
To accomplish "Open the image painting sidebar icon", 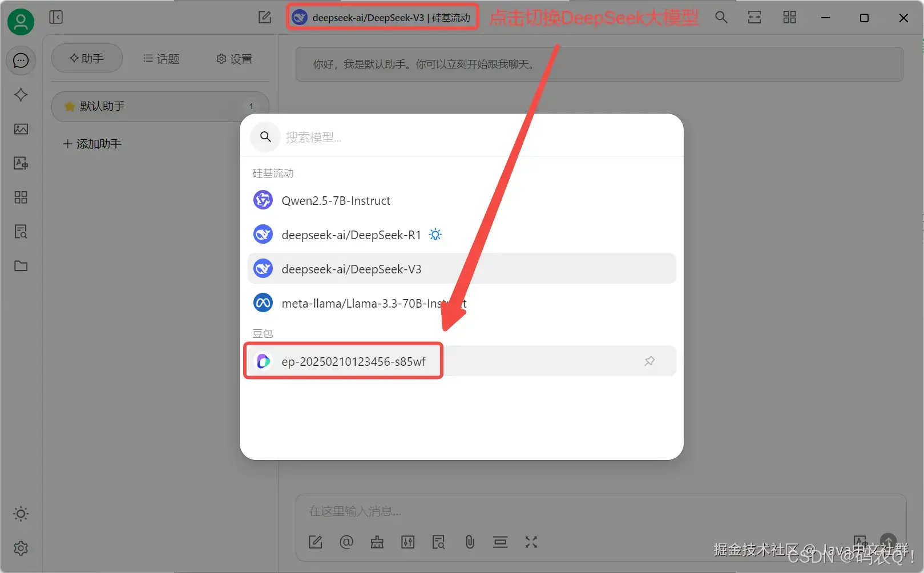I will pos(21,129).
